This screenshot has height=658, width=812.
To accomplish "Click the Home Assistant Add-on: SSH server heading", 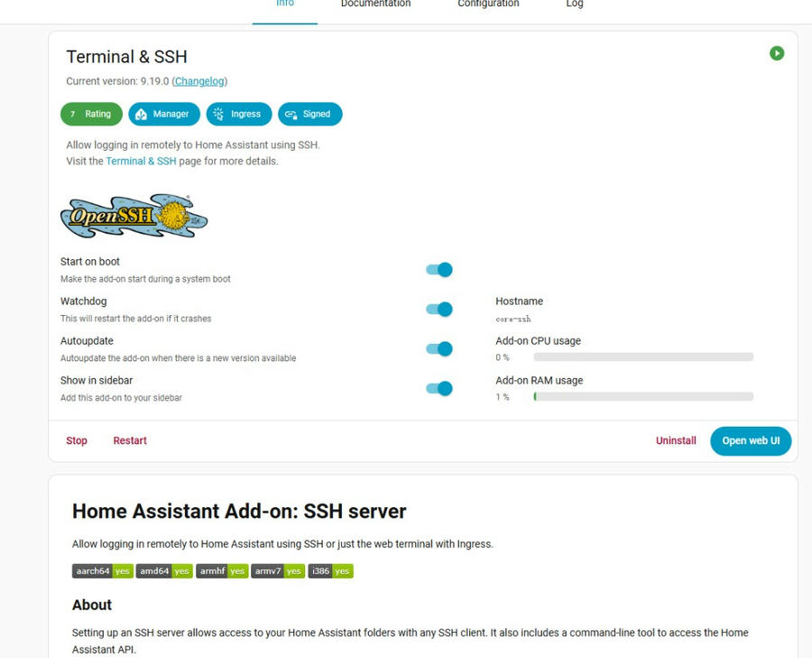I will pyautogui.click(x=239, y=512).
